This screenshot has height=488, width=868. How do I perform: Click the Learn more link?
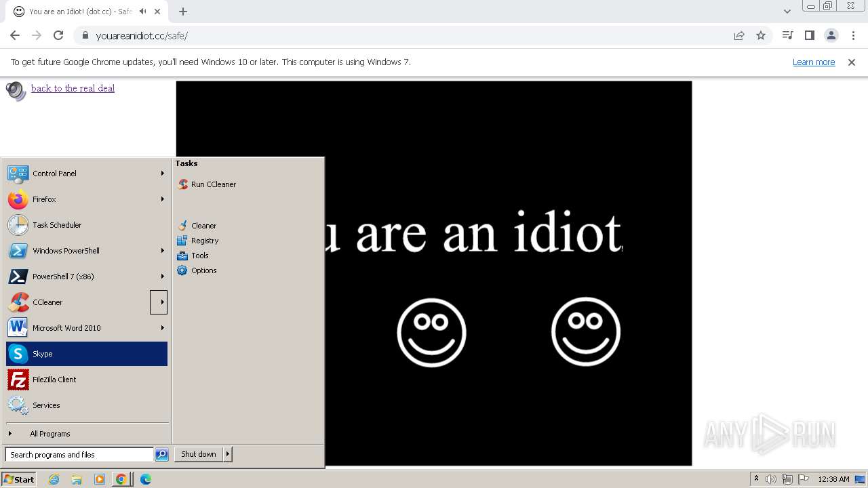814,62
